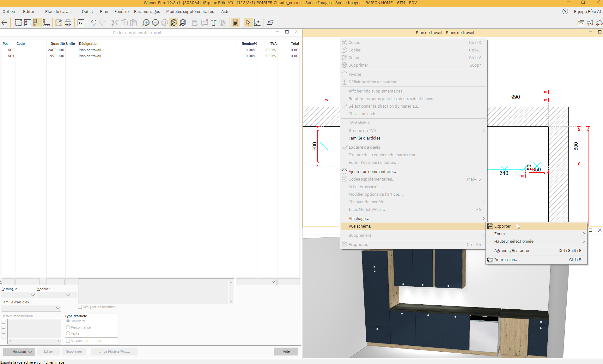Click the back arrow icon
603x364 pixels.
(x=4, y=23)
